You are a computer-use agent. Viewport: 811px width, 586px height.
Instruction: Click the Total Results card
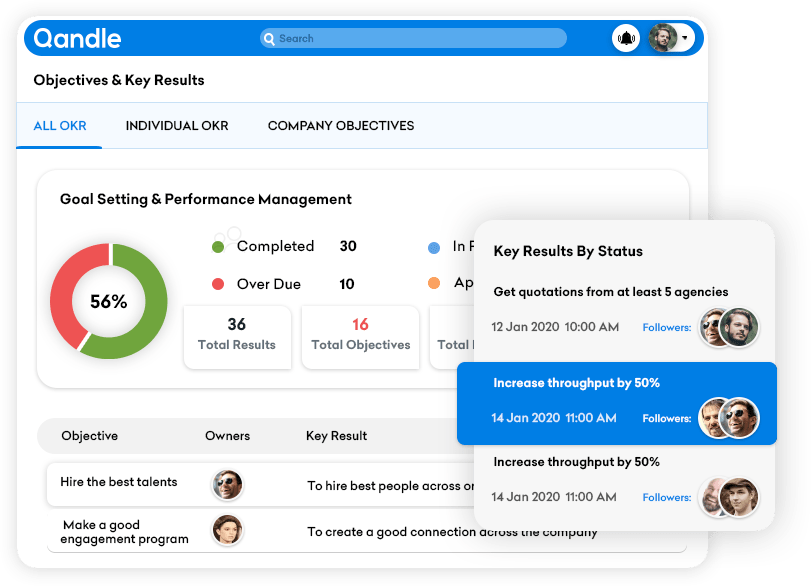pos(237,335)
